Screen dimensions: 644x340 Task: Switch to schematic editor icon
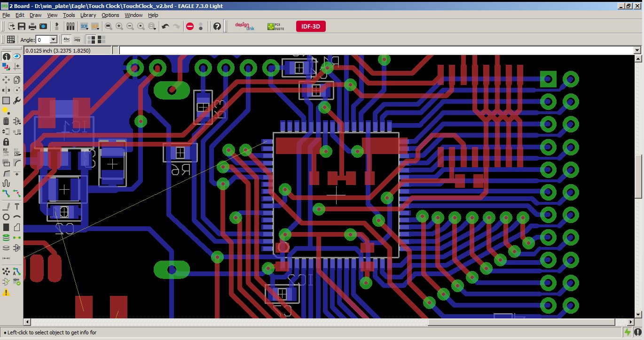[57, 26]
